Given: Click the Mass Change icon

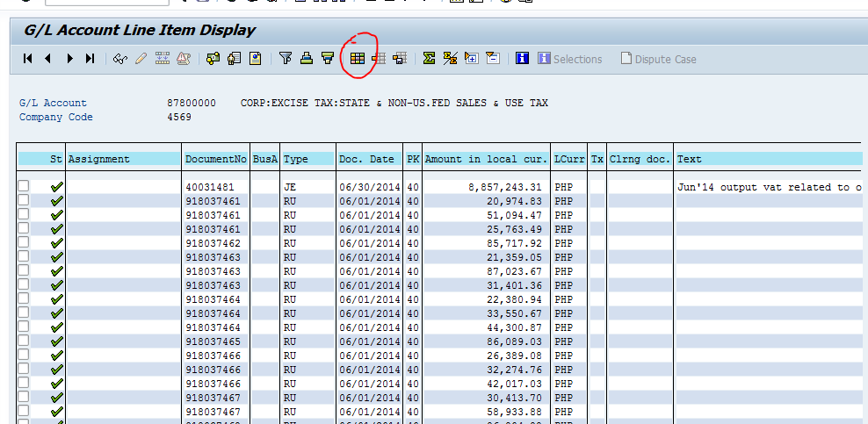Looking at the screenshot, I should pyautogui.click(x=163, y=58).
